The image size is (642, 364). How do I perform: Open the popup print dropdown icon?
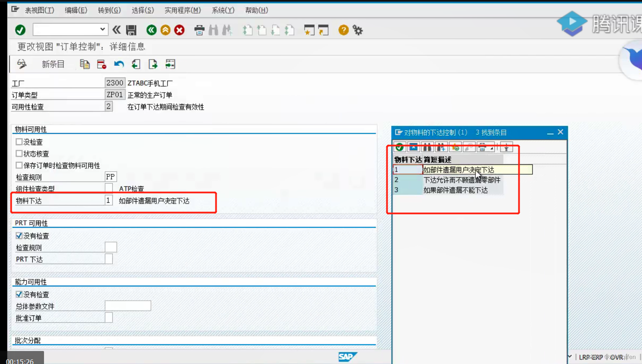[x=485, y=147]
